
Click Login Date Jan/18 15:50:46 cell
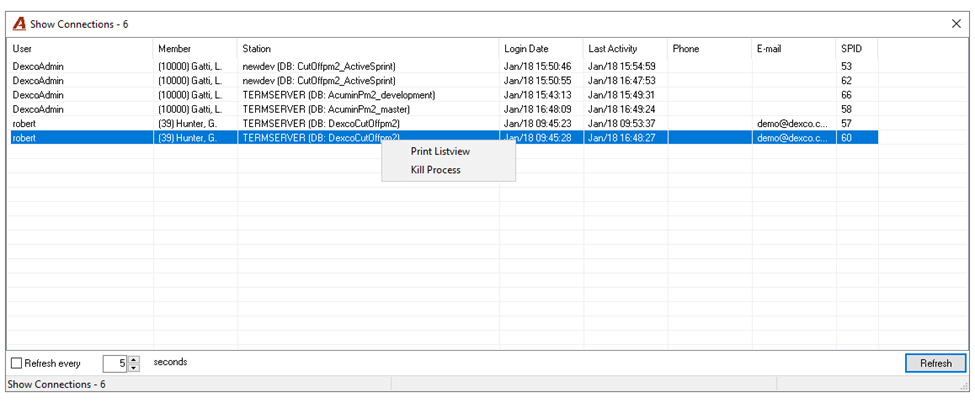coord(537,66)
